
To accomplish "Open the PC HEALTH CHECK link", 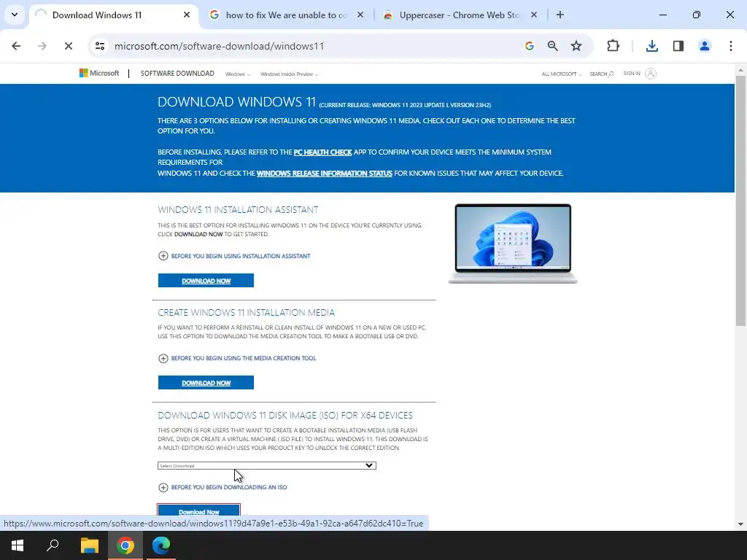I will 322,152.
